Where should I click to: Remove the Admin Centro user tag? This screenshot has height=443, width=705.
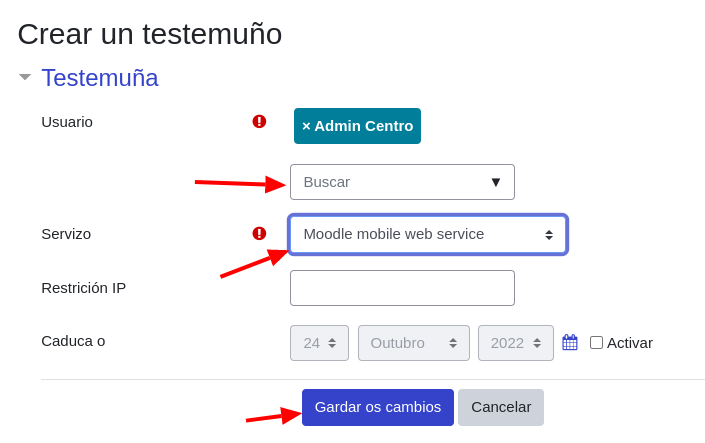pos(306,126)
